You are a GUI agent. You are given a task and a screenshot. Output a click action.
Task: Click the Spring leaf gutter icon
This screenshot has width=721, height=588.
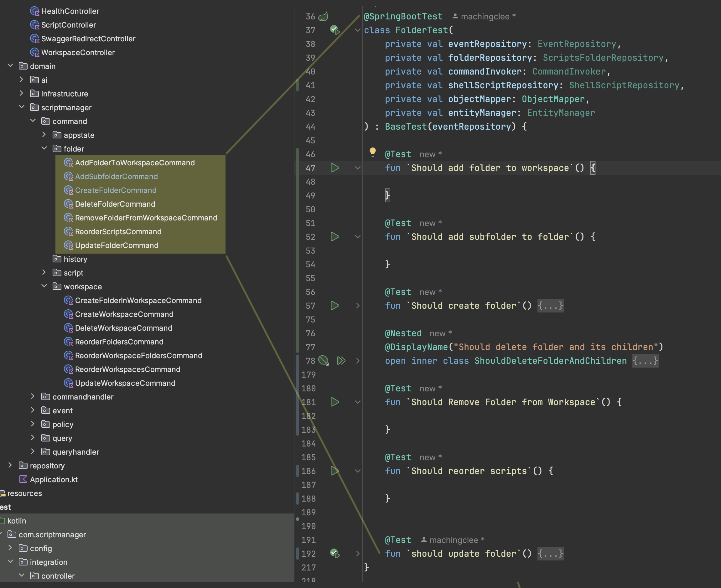323,16
